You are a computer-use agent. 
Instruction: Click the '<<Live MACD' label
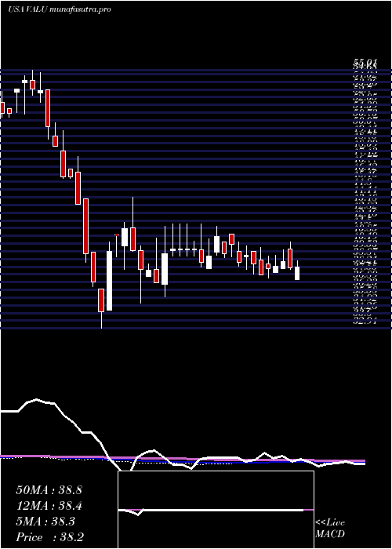point(330,529)
